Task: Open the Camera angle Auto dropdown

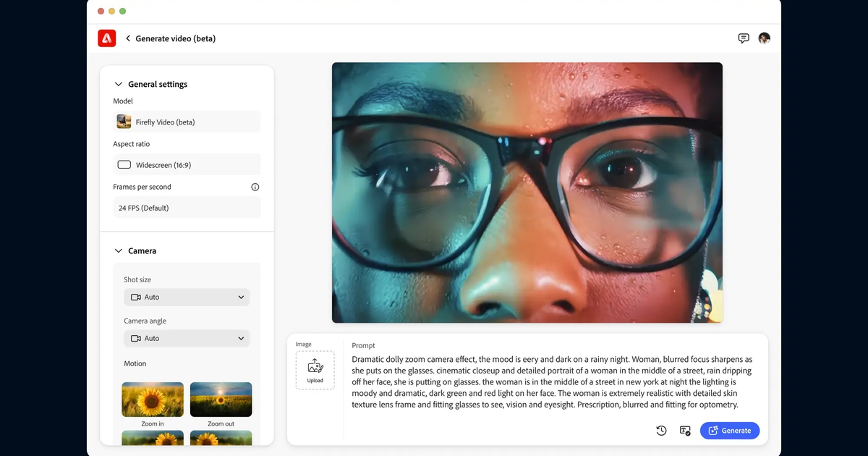Action: tap(187, 338)
